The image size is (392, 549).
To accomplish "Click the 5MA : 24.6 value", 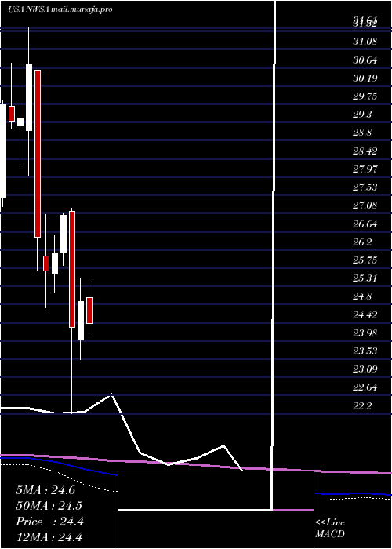I will [45, 490].
